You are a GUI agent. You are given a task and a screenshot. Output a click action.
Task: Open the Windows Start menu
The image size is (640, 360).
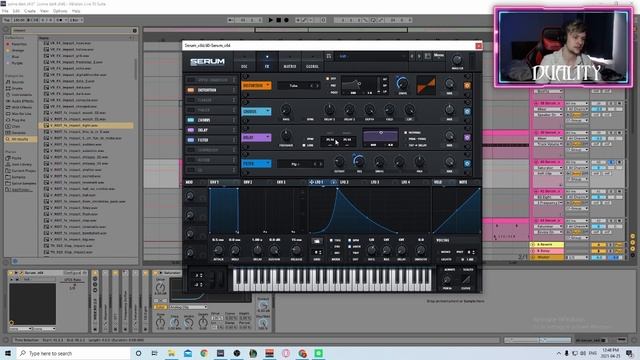coord(8,353)
